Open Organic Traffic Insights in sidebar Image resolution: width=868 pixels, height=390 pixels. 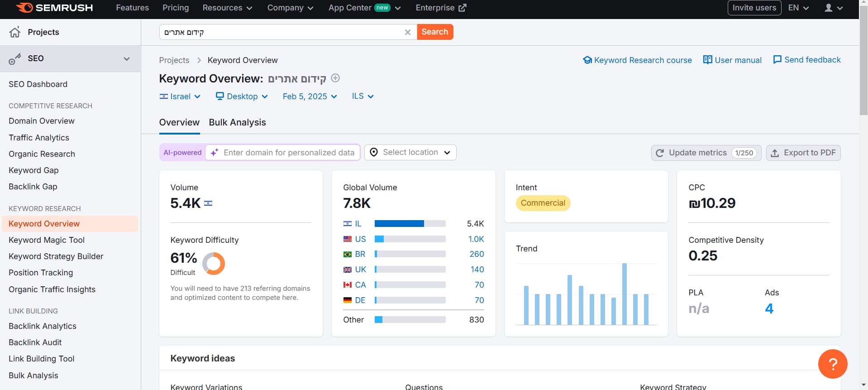pos(52,289)
